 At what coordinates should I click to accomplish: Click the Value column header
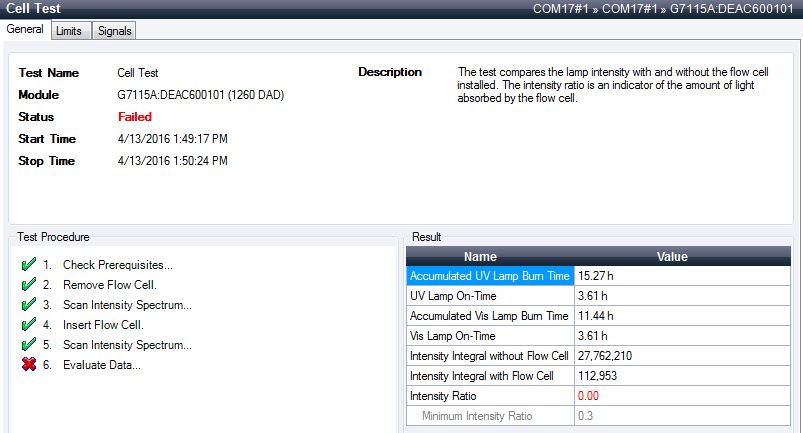tap(672, 257)
